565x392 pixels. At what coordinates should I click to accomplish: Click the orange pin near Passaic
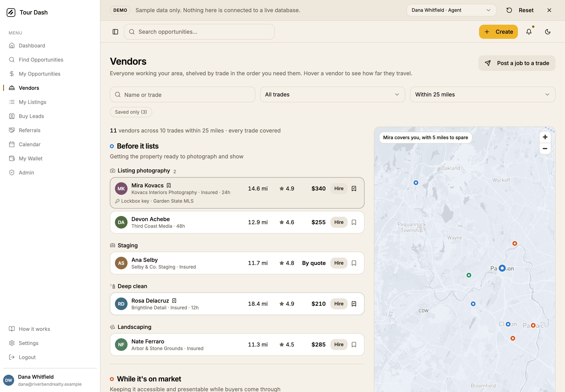pyautogui.click(x=533, y=325)
